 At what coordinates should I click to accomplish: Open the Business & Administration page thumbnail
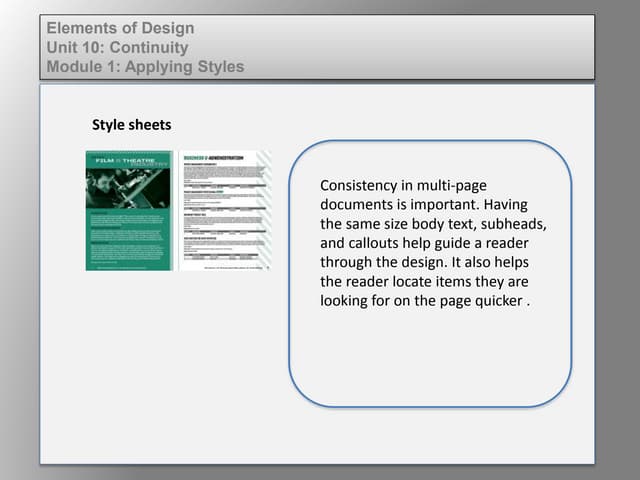click(x=225, y=211)
